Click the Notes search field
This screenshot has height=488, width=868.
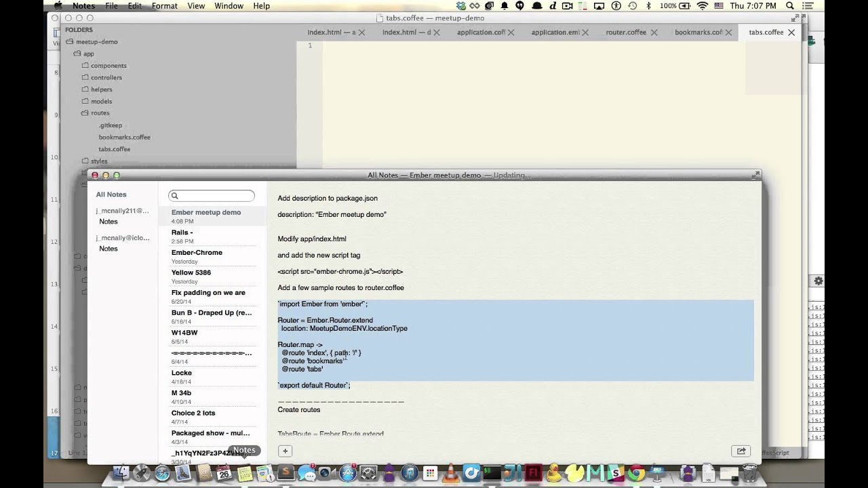(x=212, y=195)
